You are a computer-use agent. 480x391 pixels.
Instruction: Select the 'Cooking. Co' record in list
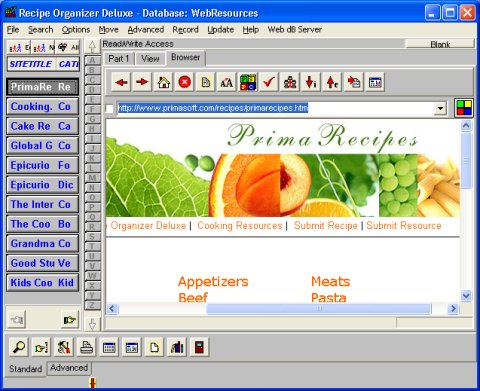(42, 107)
